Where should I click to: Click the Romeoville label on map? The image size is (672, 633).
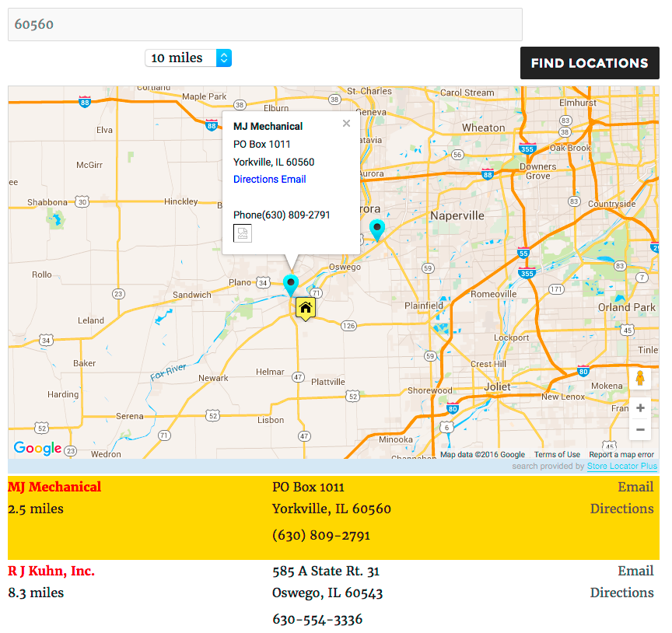494,294
